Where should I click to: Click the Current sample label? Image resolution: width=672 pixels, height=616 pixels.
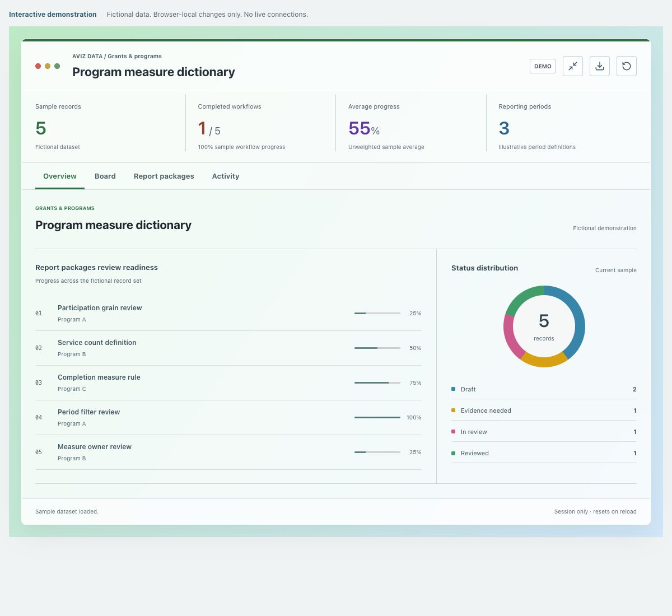pyautogui.click(x=616, y=270)
